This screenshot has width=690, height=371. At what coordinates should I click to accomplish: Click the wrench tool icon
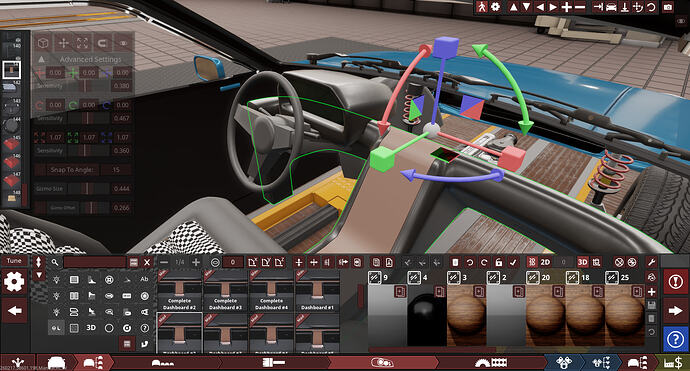click(651, 262)
